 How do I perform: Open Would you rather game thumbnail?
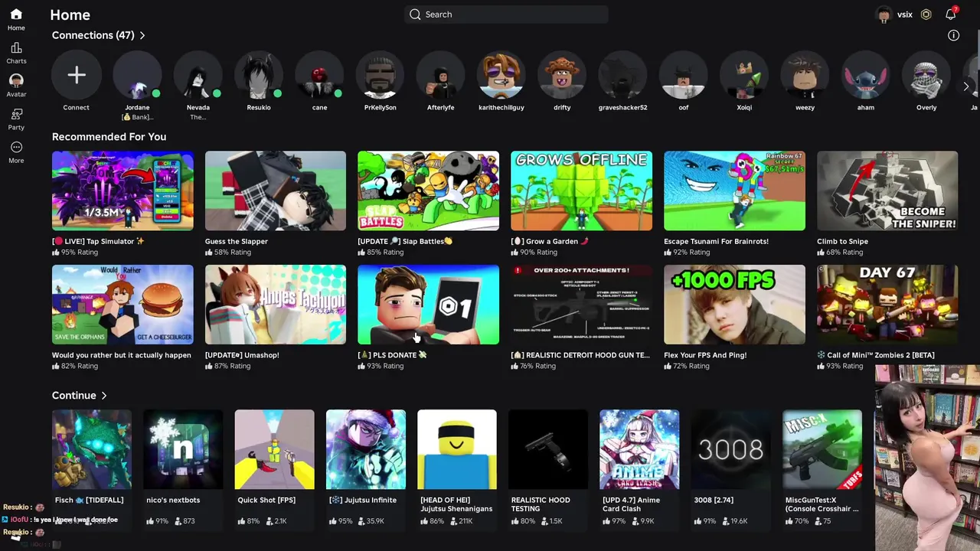coord(122,305)
